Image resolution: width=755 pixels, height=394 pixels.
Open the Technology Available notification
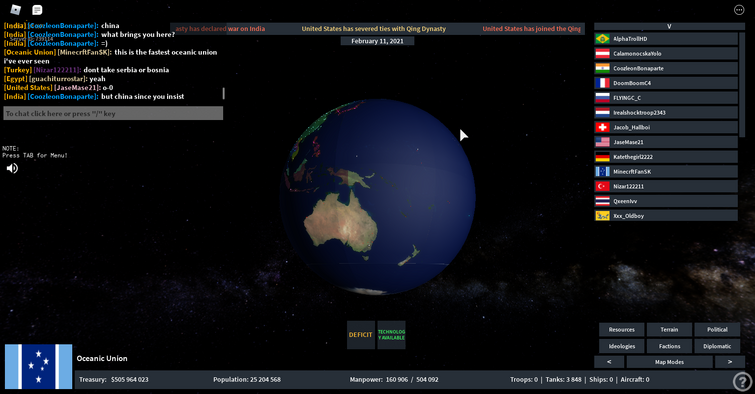coord(391,335)
